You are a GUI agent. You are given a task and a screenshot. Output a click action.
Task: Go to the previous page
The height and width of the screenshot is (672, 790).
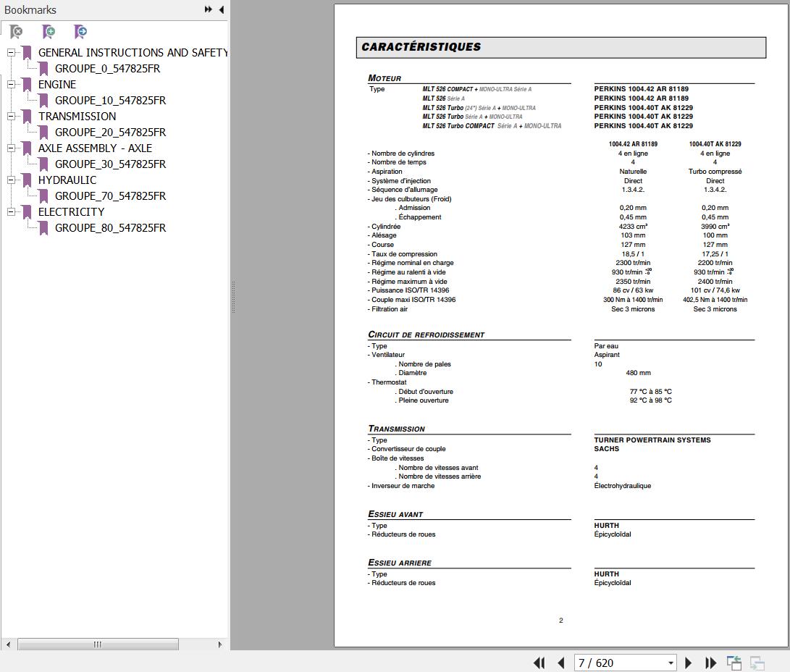[560, 663]
